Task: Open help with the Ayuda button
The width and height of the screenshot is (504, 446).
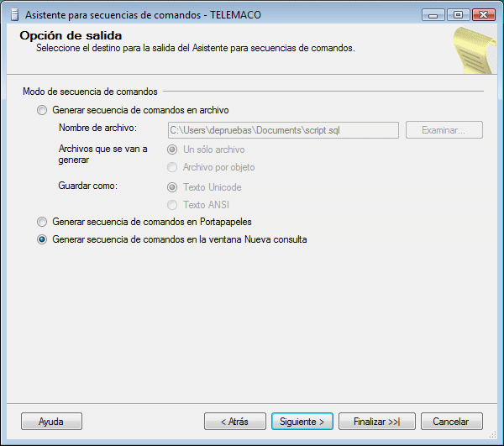Action: click(x=50, y=421)
